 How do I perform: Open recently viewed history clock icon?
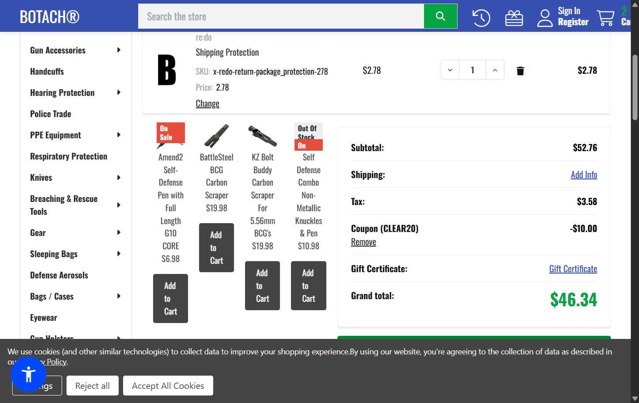pos(481,18)
